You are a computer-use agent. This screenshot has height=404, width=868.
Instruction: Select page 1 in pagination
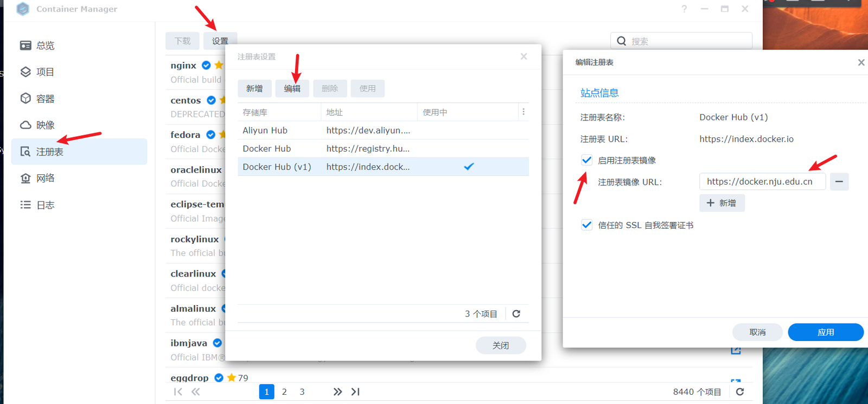tap(266, 392)
